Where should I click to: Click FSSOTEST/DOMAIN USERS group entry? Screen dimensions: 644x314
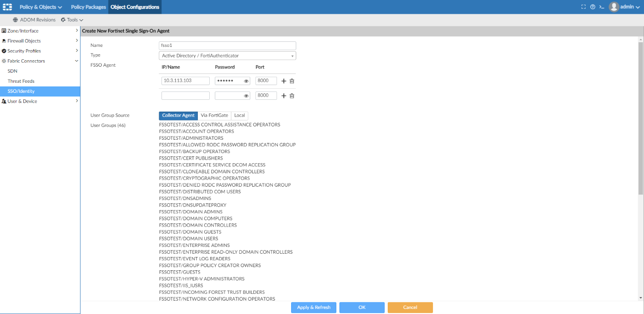pos(189,239)
